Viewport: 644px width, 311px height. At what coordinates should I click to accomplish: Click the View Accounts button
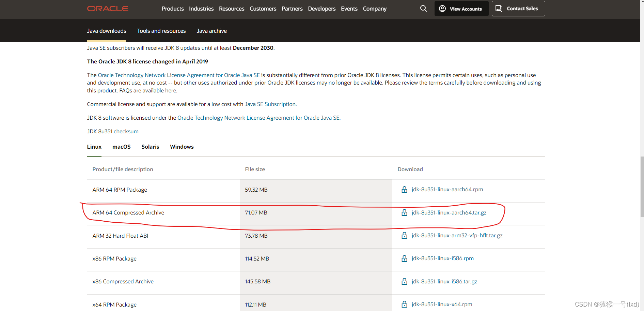(x=461, y=9)
